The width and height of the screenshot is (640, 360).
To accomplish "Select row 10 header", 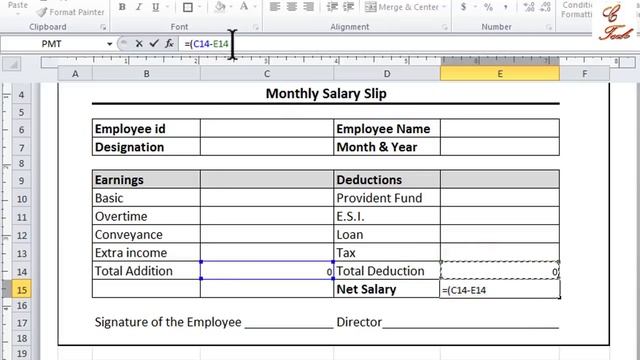I will (x=21, y=199).
